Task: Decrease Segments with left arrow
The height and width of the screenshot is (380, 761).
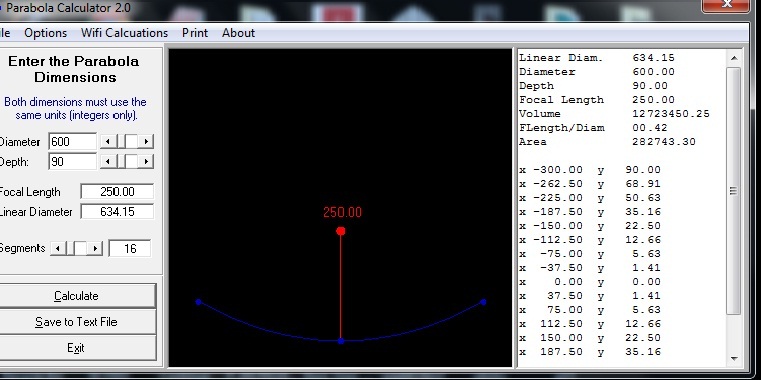Action: [58, 248]
